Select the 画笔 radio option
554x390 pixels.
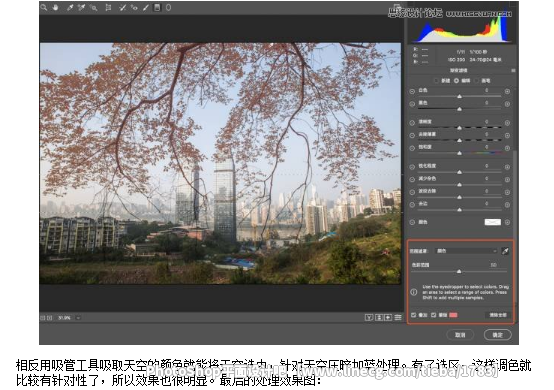click(476, 81)
